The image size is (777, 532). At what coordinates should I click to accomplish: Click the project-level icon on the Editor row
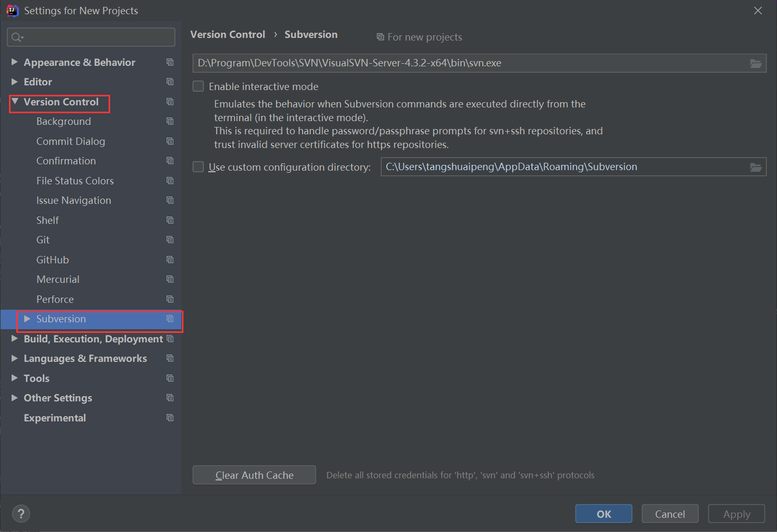170,82
